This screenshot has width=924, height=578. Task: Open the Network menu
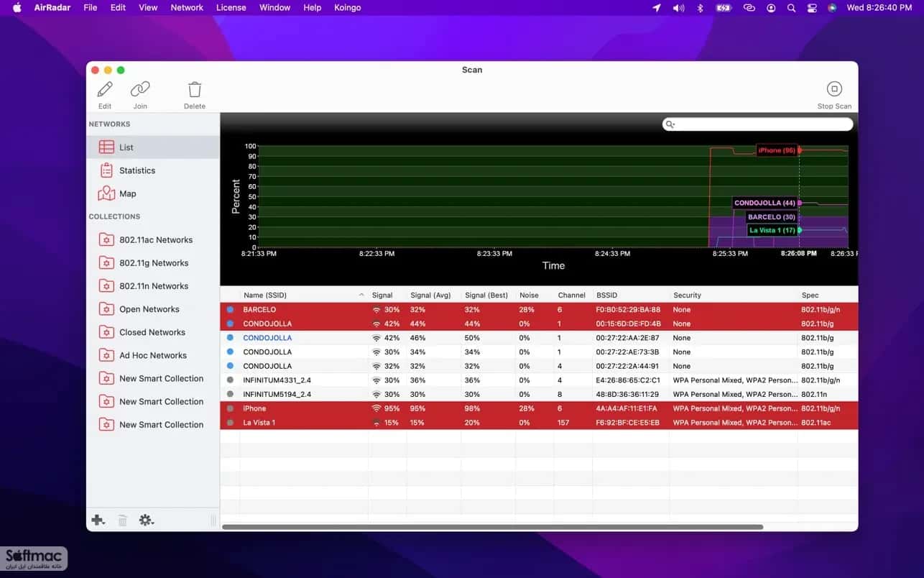coord(187,8)
